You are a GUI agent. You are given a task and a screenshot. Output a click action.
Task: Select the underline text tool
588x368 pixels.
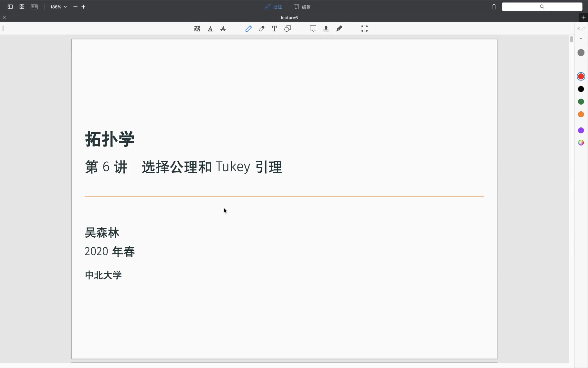(x=210, y=29)
